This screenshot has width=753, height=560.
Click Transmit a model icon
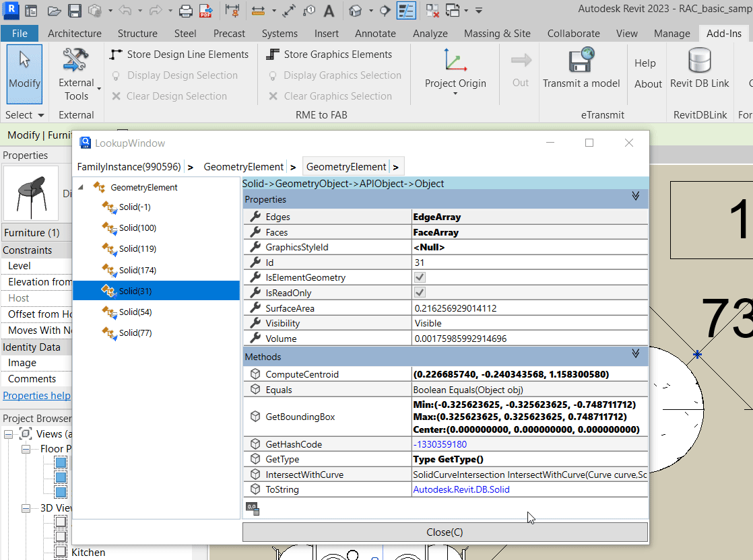581,60
